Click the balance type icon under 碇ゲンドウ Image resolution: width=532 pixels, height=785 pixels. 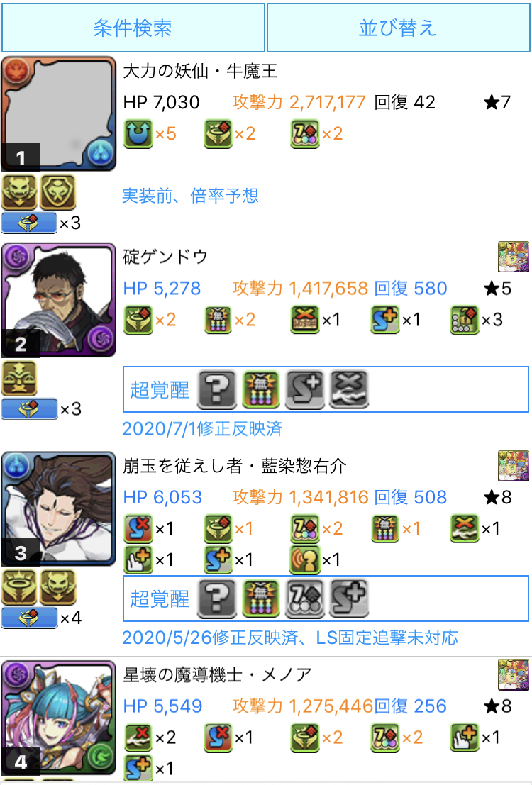20,378
